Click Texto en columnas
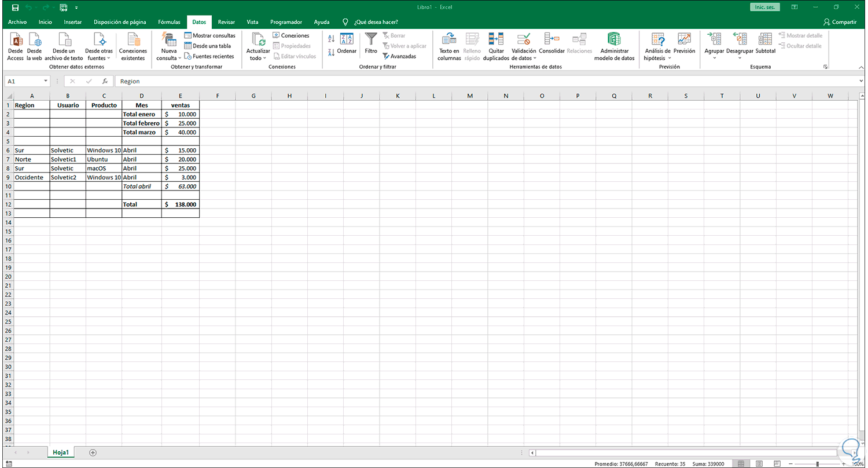 point(449,46)
